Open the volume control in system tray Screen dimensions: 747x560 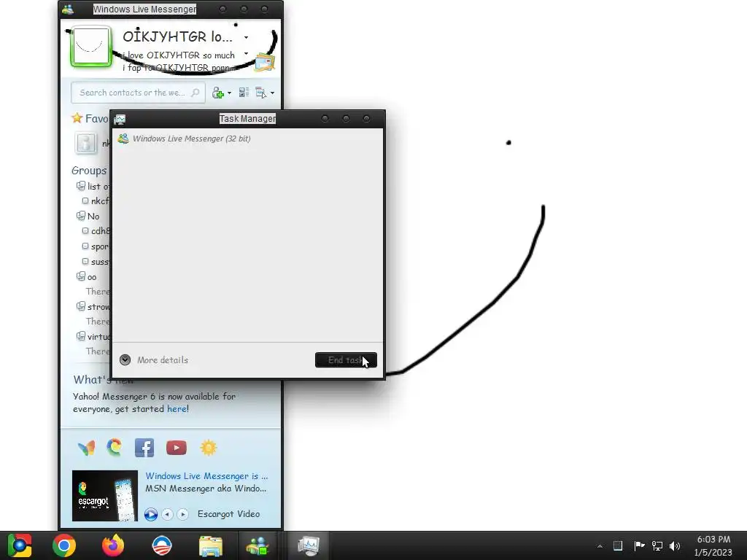(675, 545)
